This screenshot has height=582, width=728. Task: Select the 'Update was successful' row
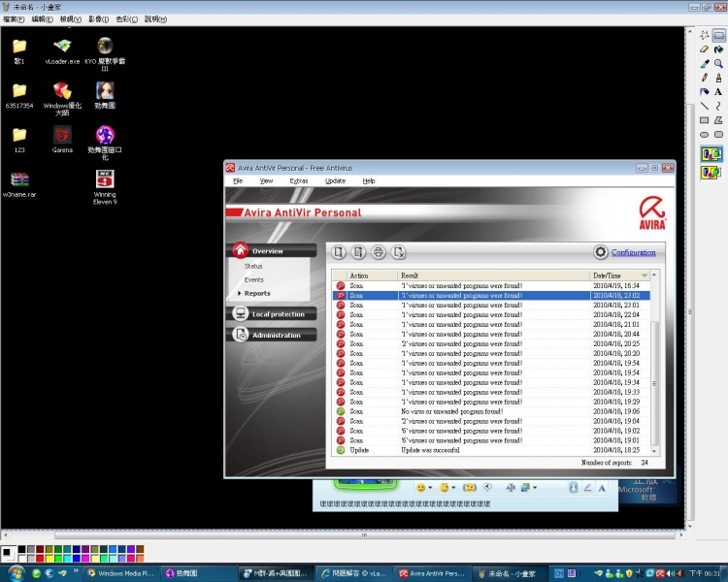491,450
